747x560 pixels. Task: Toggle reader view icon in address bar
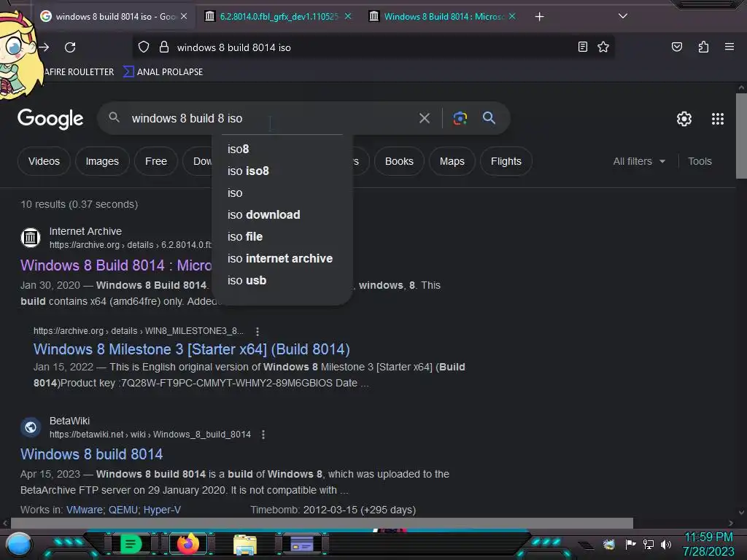tap(582, 47)
